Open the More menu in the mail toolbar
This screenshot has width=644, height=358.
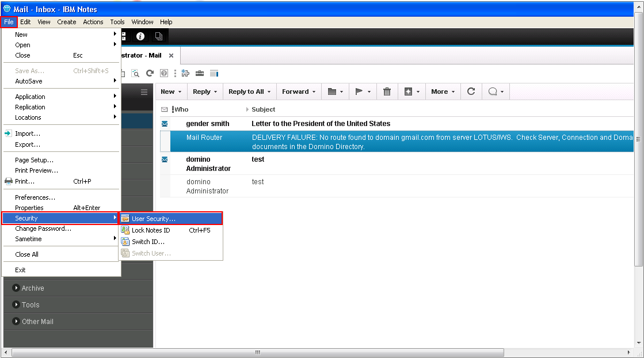pos(440,91)
